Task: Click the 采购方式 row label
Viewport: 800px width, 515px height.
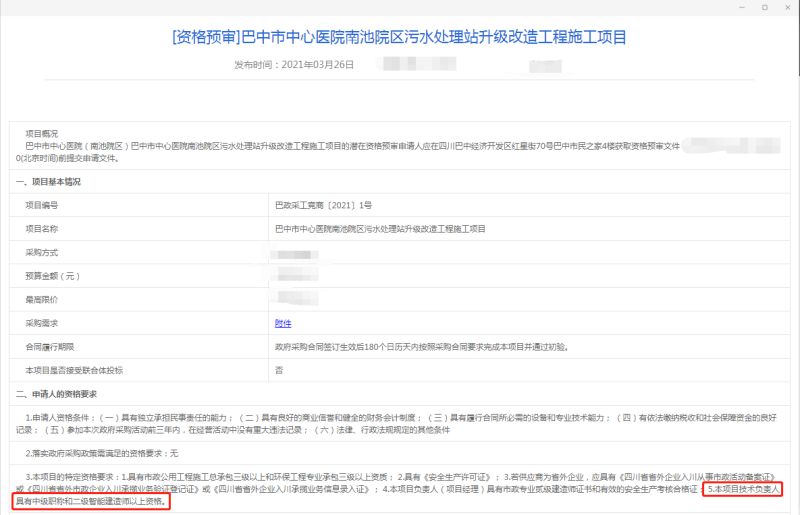Action: (41, 253)
